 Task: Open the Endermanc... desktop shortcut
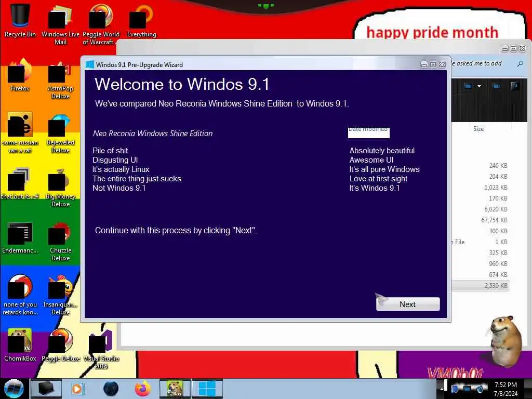20,237
